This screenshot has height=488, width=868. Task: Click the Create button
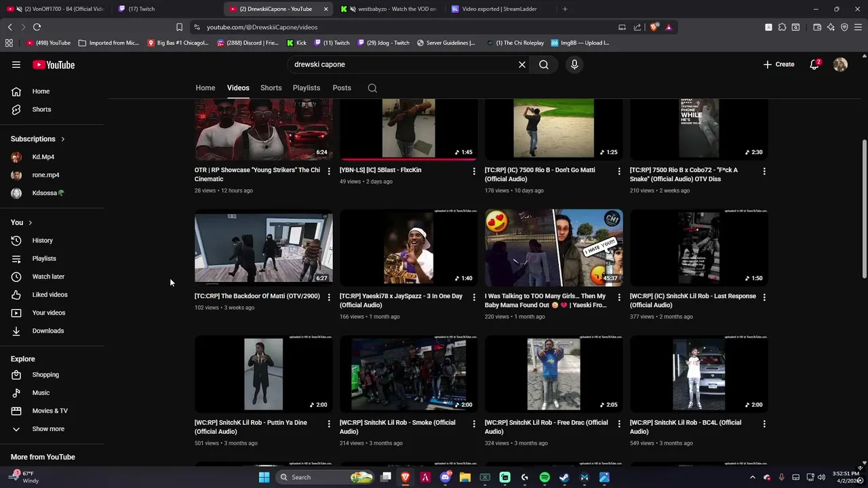(778, 64)
